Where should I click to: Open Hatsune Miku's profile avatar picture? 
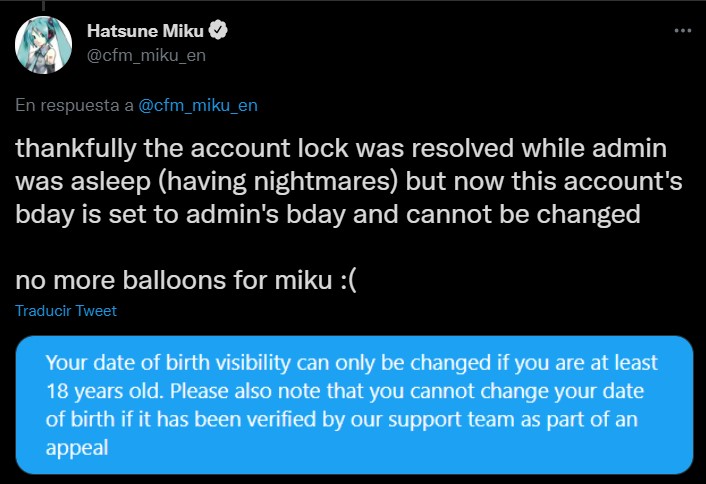[42, 43]
